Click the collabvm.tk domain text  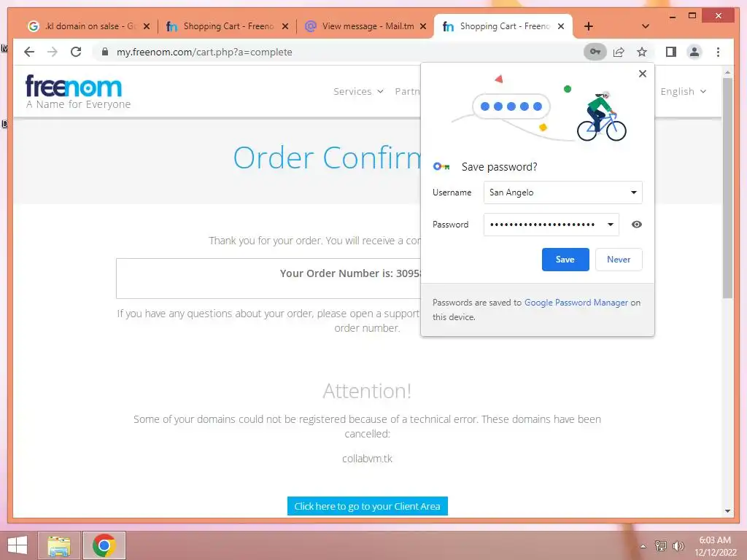click(368, 459)
